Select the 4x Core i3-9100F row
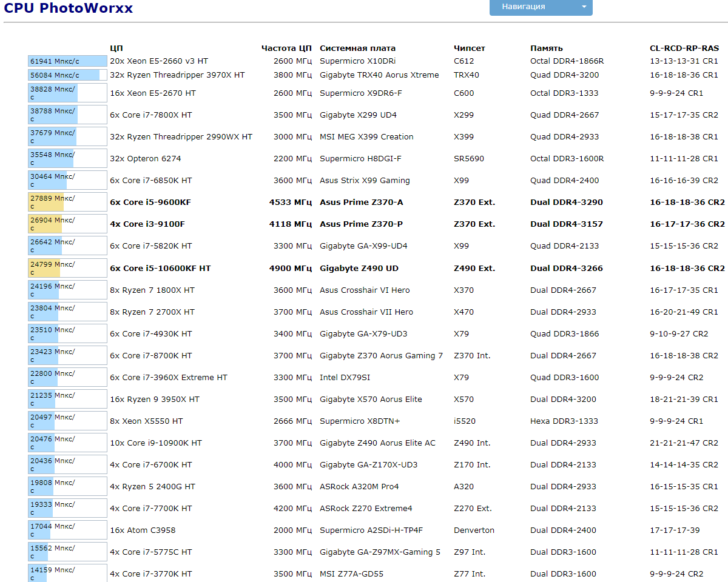This screenshot has height=582, width=728. coord(147,224)
